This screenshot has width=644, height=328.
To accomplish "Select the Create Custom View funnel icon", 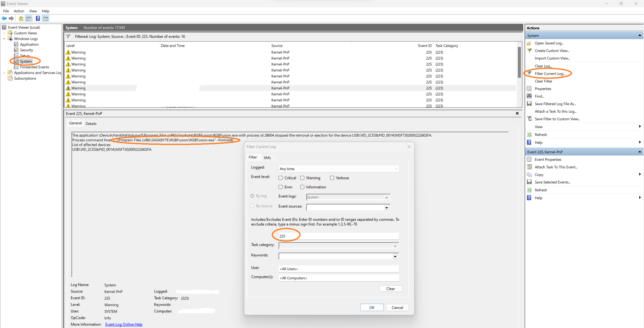I will tap(530, 51).
